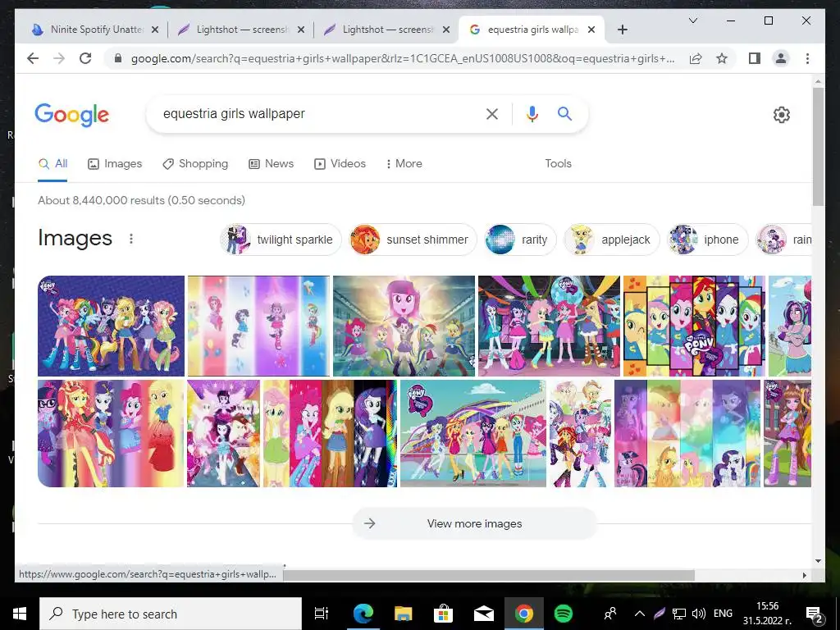Click the Windows taskbar search box
Image resolution: width=840 pixels, height=630 pixels.
point(171,614)
